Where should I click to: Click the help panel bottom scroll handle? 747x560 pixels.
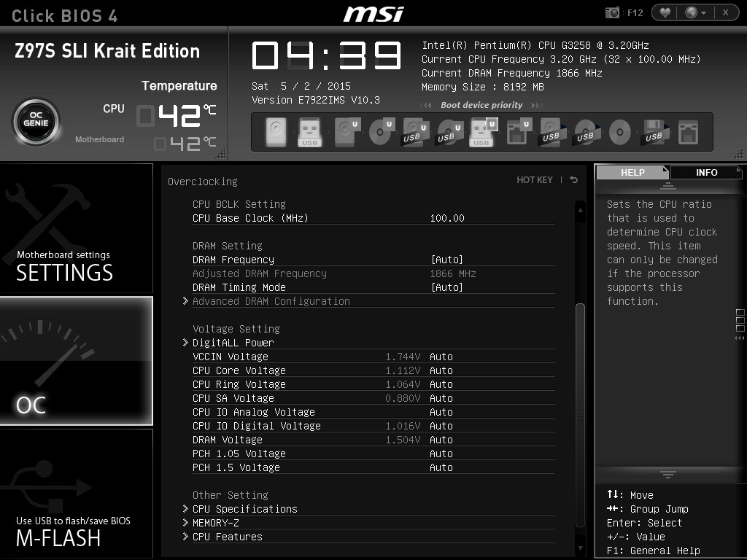(668, 474)
